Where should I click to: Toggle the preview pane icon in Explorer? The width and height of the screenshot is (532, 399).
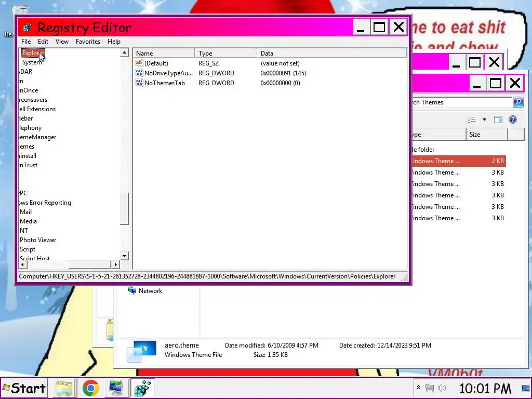[498, 119]
